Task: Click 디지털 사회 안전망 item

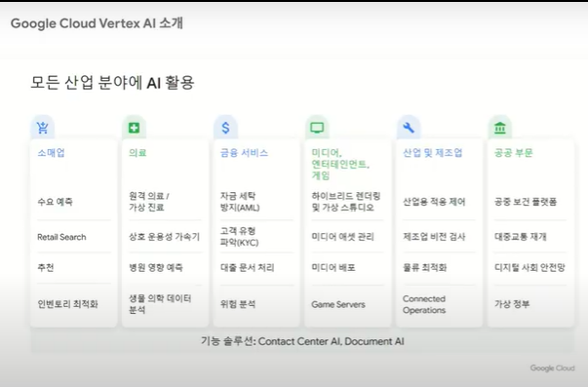Action: 529,267
